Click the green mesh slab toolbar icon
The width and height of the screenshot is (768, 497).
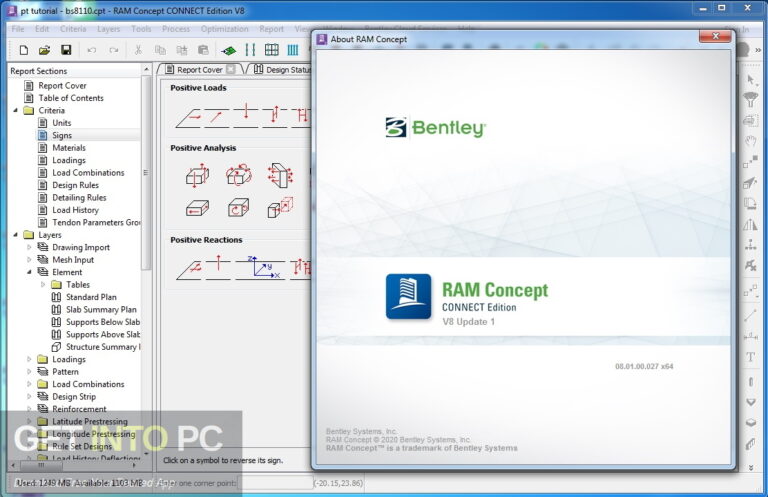pyautogui.click(x=228, y=50)
